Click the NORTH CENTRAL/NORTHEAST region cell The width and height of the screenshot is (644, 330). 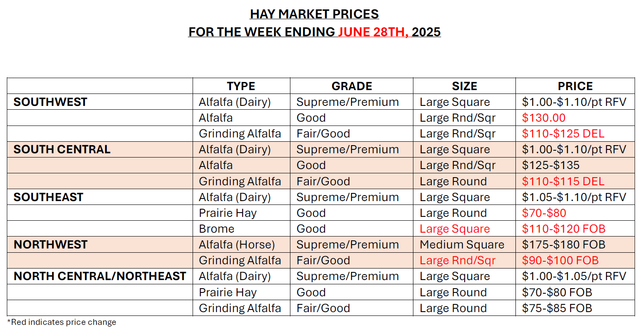(x=100, y=276)
